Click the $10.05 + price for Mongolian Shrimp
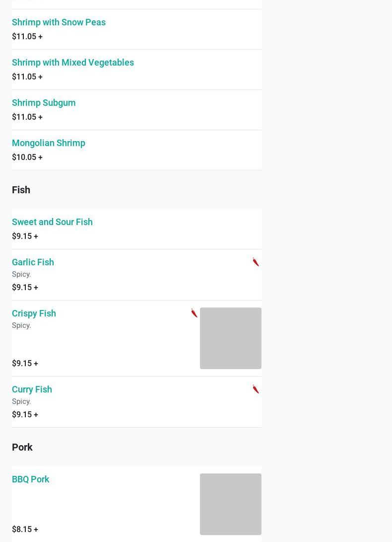Screen dimensions: 392x542 pyautogui.click(x=27, y=157)
